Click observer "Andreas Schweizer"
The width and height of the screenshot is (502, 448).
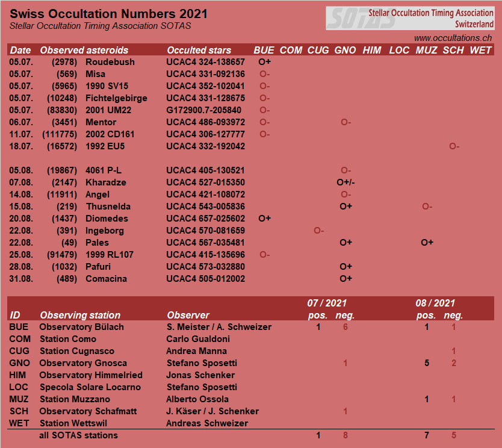[x=207, y=423]
